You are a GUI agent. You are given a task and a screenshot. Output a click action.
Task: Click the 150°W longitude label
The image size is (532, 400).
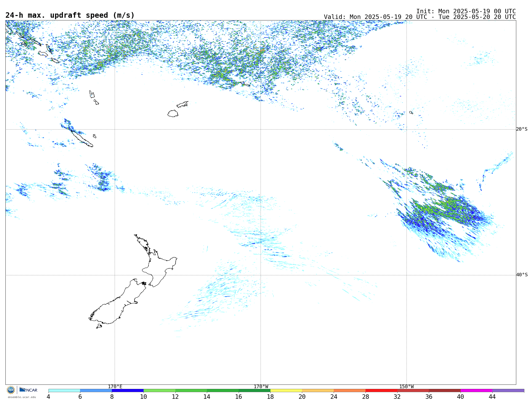[406, 387]
